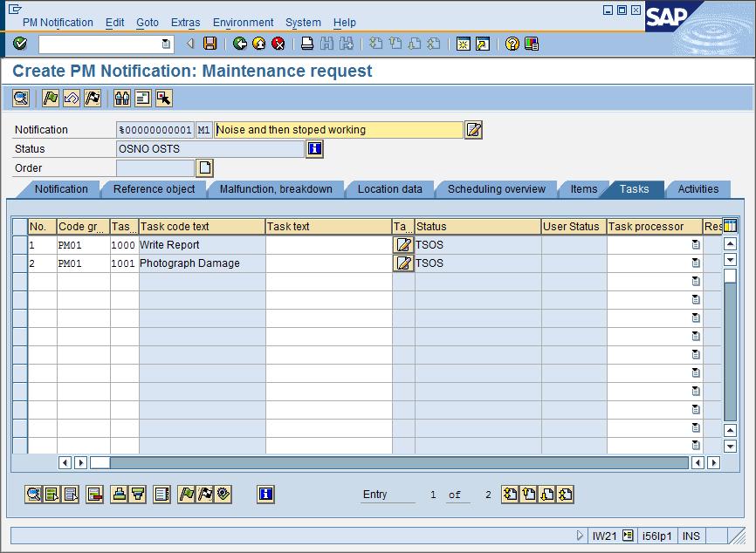756x553 pixels.
Task: Click the sort descending icon below table
Action: (x=138, y=495)
